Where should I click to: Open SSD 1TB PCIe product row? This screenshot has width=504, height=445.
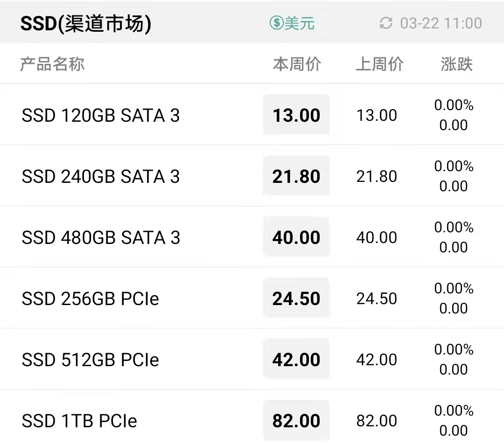coord(252,417)
